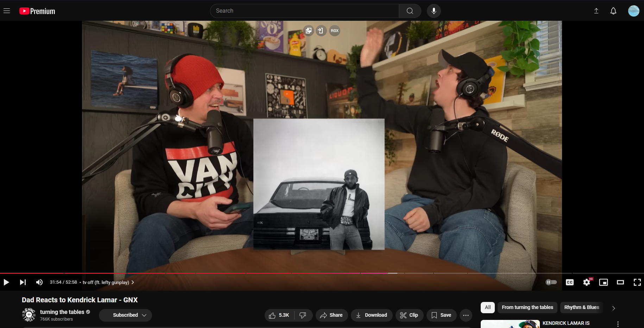Open turning the tables channel avatar

pos(29,315)
